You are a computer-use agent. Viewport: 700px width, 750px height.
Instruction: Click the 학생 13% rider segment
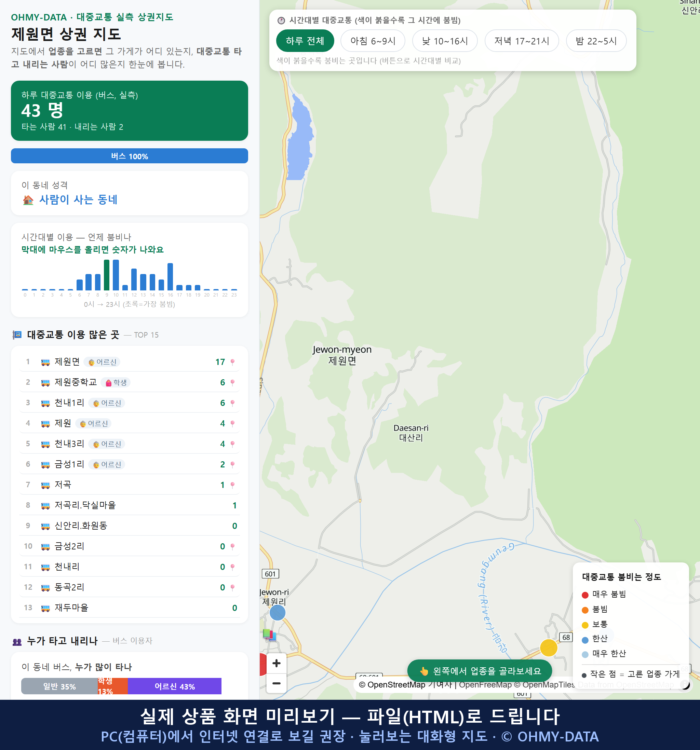(x=113, y=686)
